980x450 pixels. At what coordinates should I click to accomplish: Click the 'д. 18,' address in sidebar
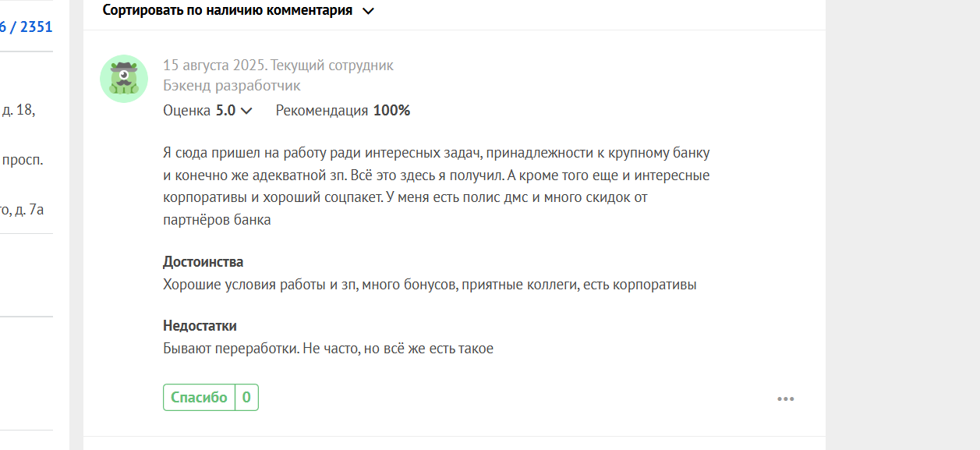coord(17,110)
